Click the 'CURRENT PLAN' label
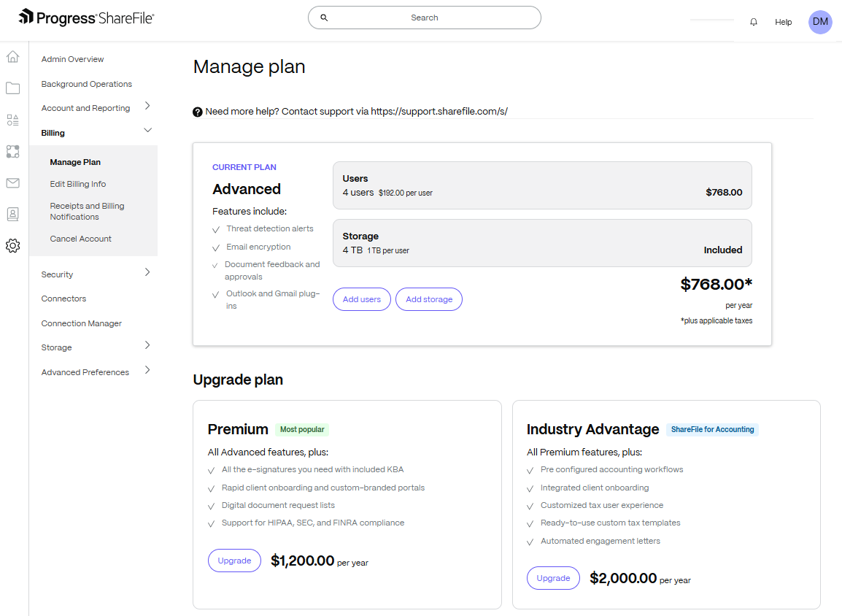842x616 pixels. [244, 168]
